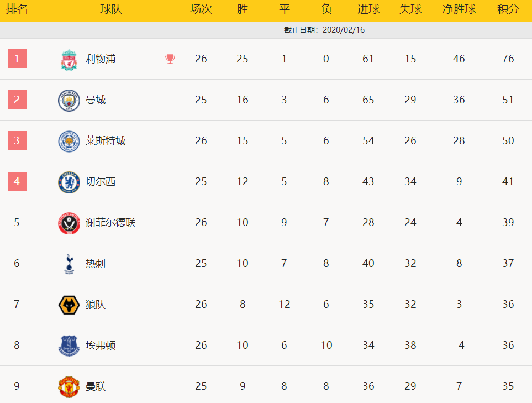Image resolution: width=532 pixels, height=403 pixels.
Task: Open the 莱斯特城 team name
Action: point(106,140)
